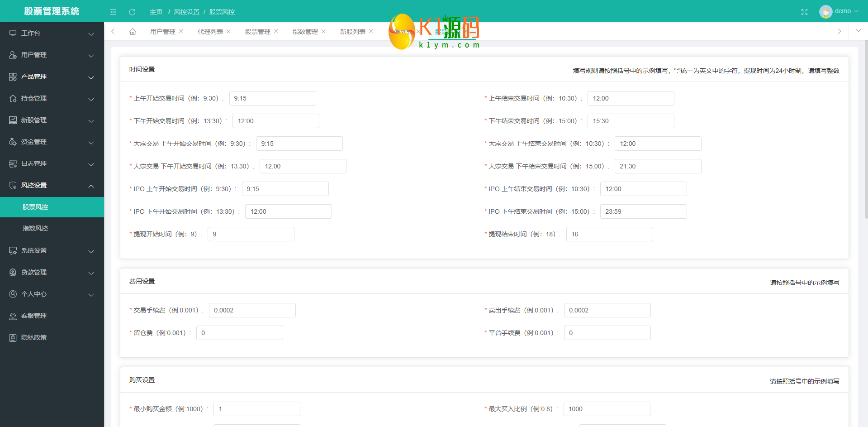Collapse the 风控设置 sidebar menu
The width and height of the screenshot is (868, 427).
tap(52, 185)
